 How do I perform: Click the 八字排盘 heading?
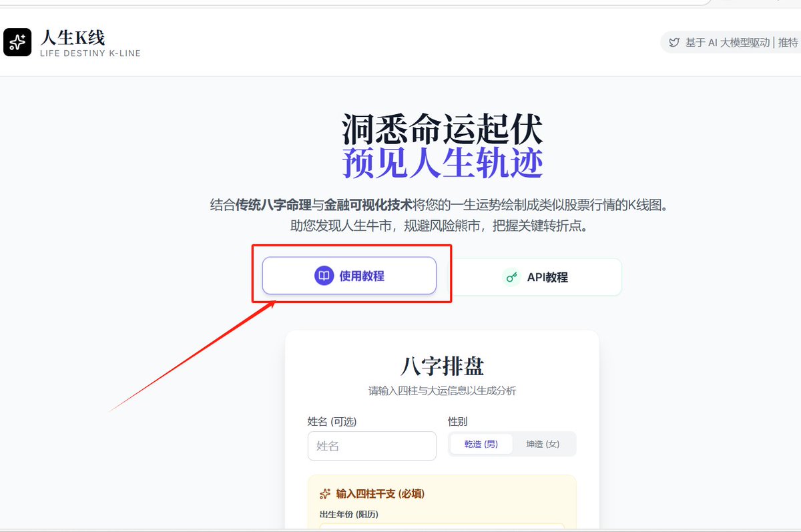pos(442,366)
